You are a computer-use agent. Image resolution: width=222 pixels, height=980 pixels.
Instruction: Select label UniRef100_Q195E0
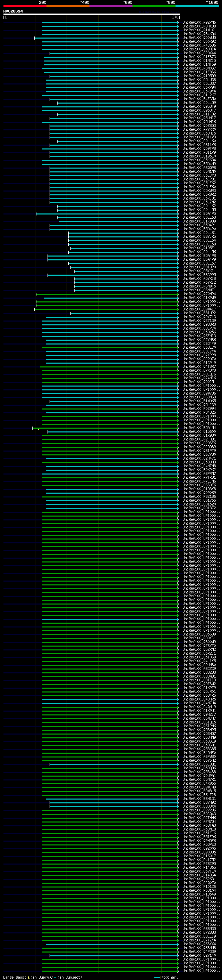tap(199, 156)
